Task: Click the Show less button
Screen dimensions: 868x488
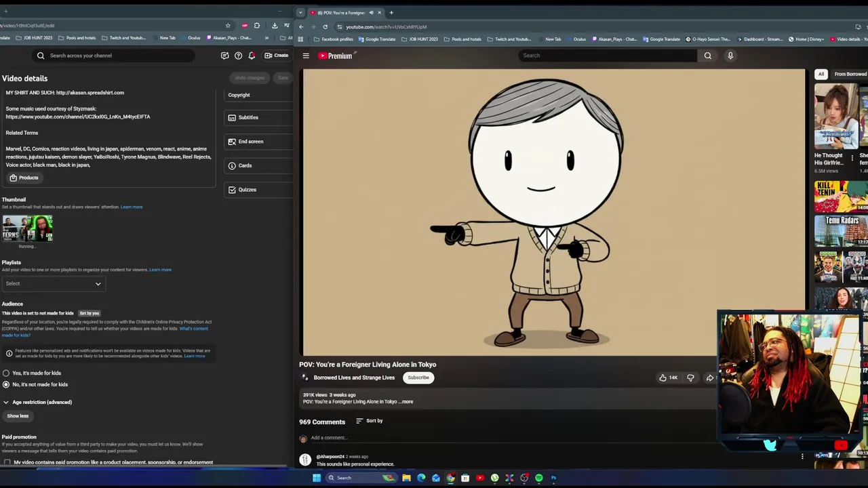Action: pos(18,416)
